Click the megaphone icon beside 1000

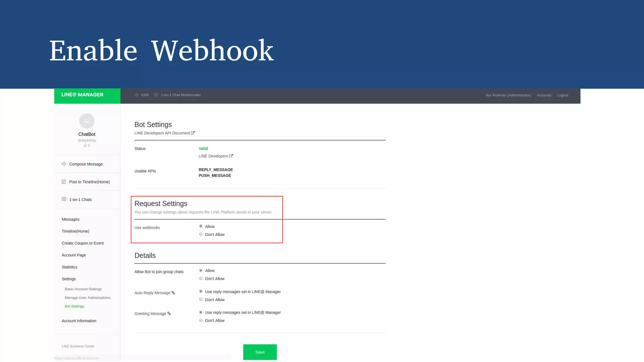[x=136, y=95]
